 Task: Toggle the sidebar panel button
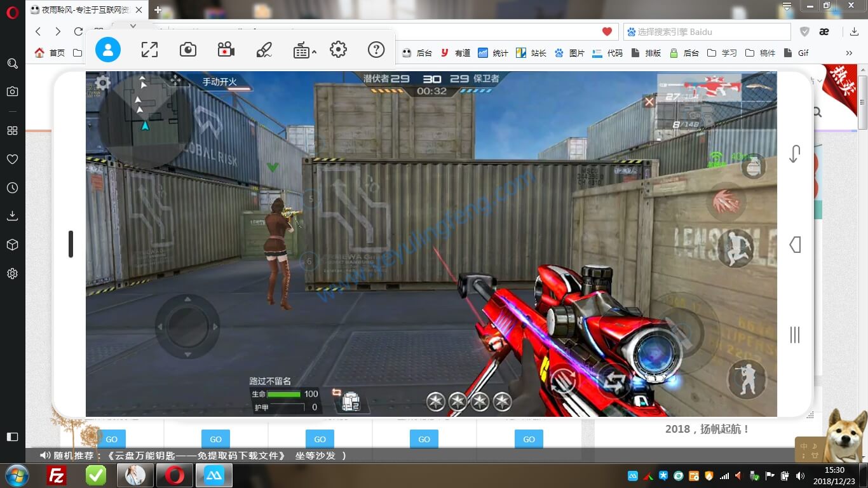click(x=12, y=437)
